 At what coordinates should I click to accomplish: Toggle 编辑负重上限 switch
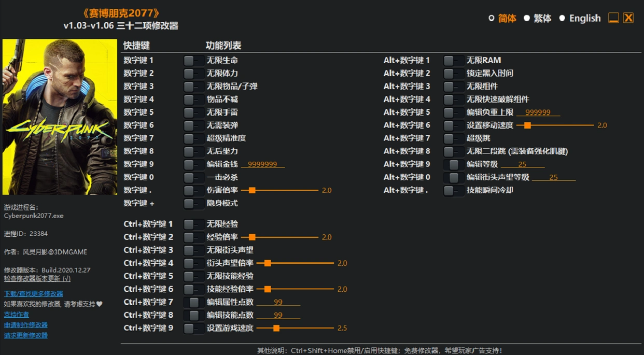[x=453, y=112]
